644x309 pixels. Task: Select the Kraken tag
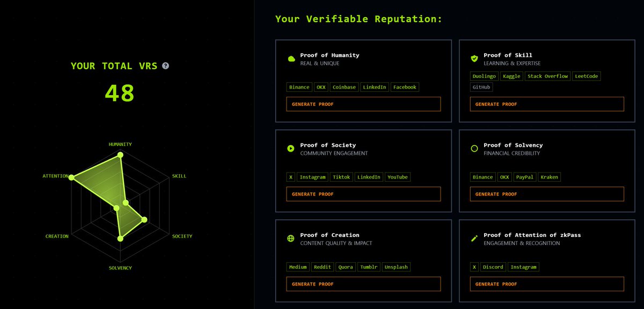[x=549, y=177]
